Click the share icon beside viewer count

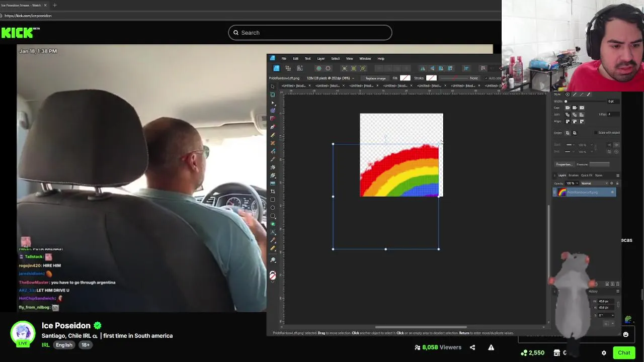coord(472,347)
